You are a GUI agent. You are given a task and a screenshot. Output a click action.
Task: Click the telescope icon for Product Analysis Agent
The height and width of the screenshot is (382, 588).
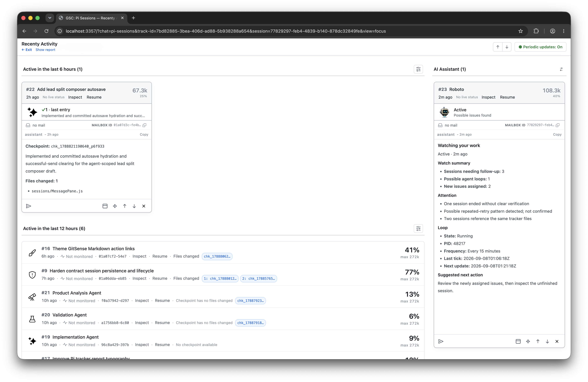pyautogui.click(x=32, y=297)
